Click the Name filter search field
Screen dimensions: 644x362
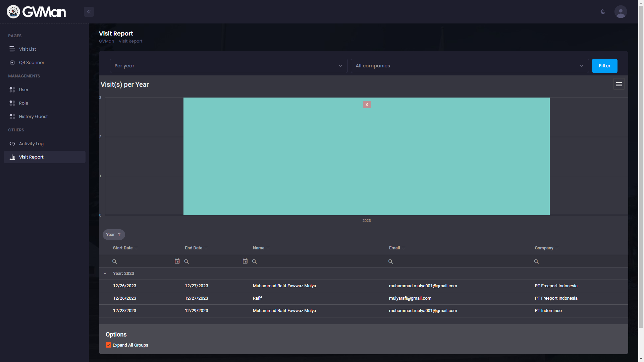point(318,261)
